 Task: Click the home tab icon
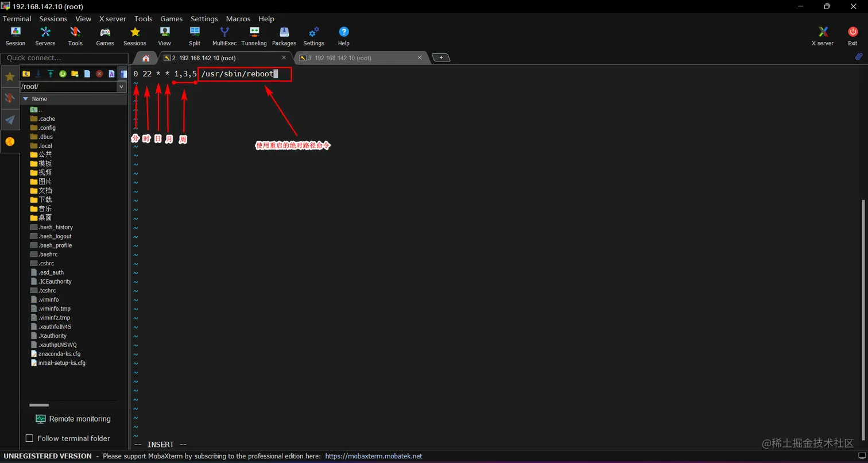[x=146, y=58]
